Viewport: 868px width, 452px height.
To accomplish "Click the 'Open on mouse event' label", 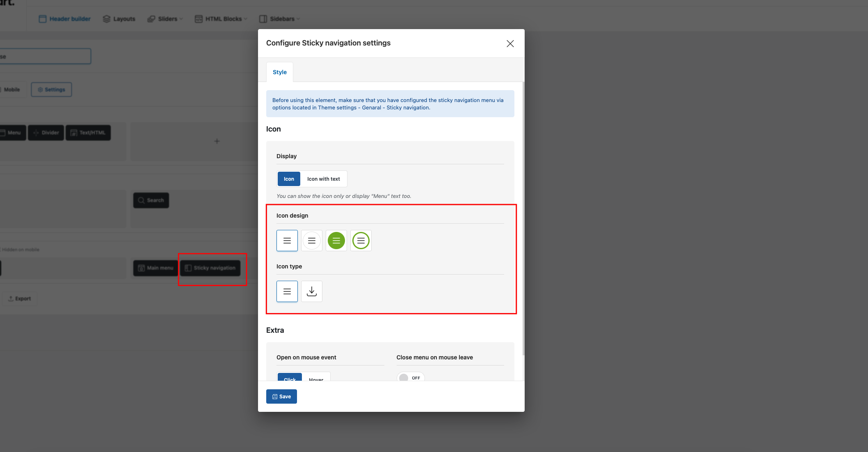I will (x=306, y=357).
